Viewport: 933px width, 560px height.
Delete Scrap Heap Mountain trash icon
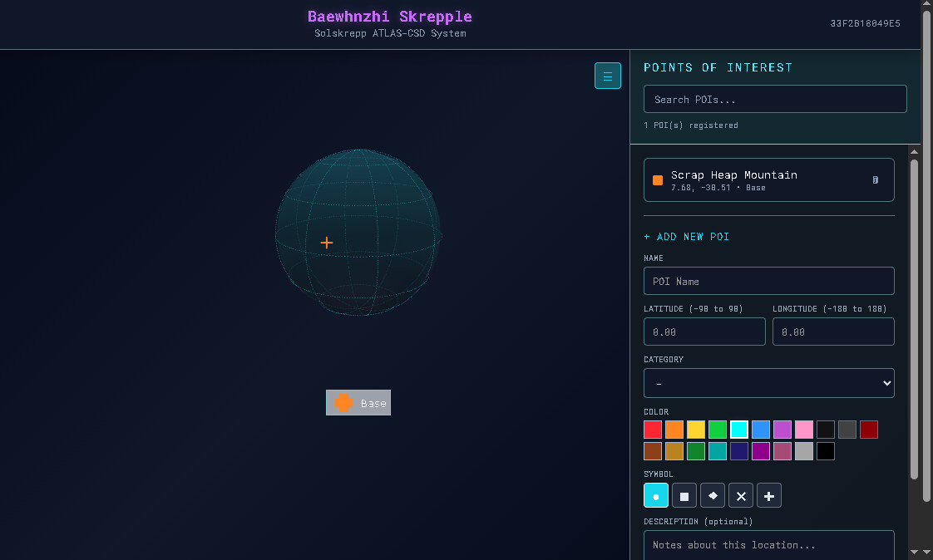pos(876,179)
